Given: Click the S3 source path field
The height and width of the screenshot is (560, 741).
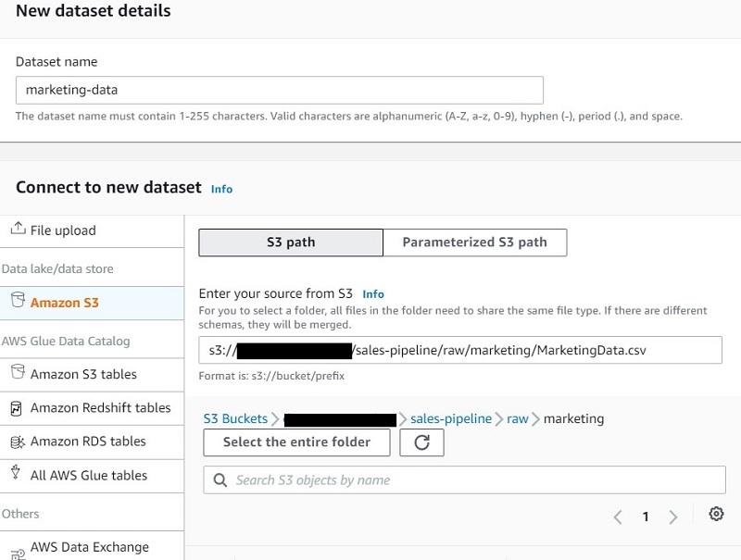Looking at the screenshot, I should point(460,350).
